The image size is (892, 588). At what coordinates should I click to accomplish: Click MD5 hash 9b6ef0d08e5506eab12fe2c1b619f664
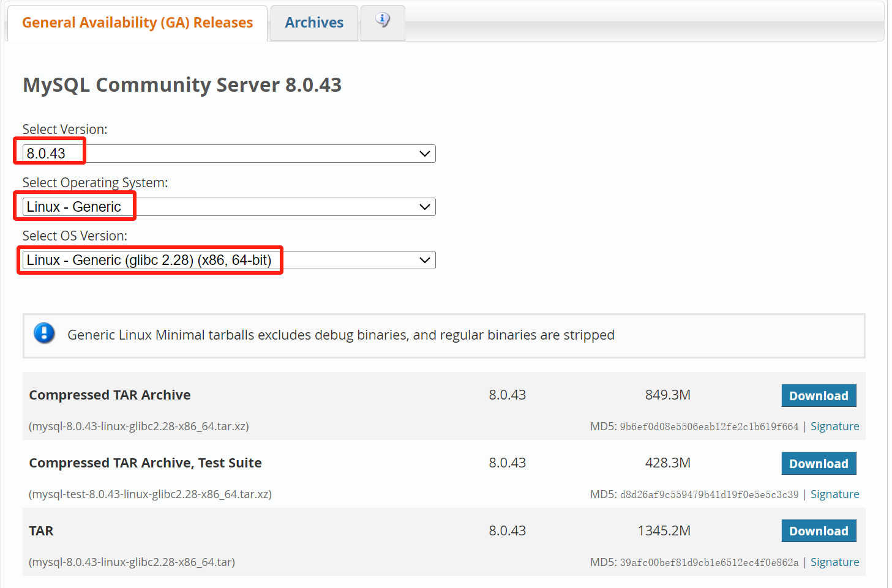pyautogui.click(x=709, y=426)
